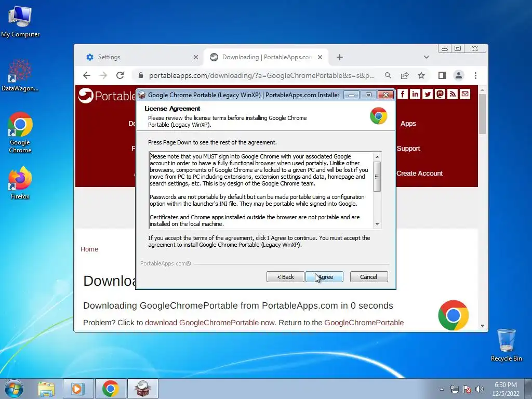Select the Downloading PortableApps.com tab
This screenshot has width=532, height=399.
click(x=267, y=57)
